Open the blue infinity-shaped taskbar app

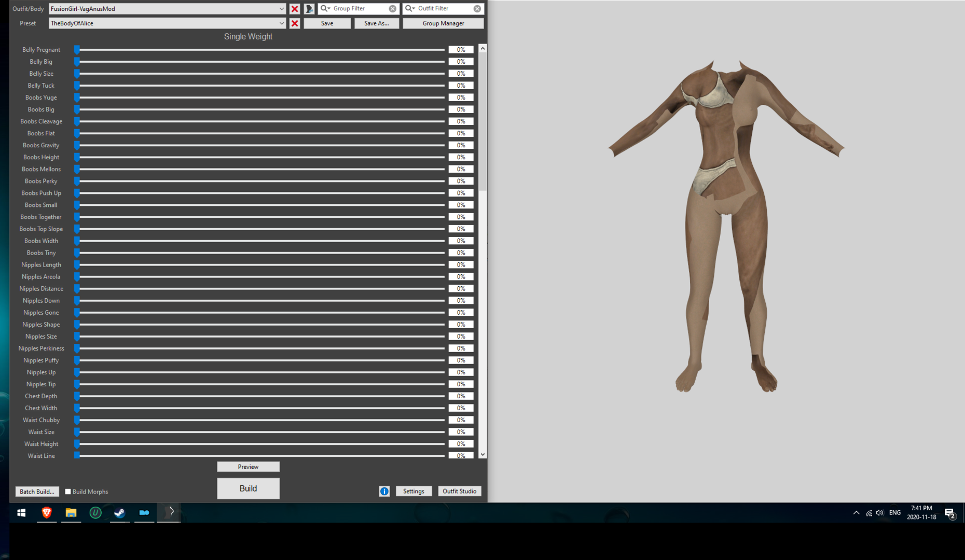click(144, 512)
